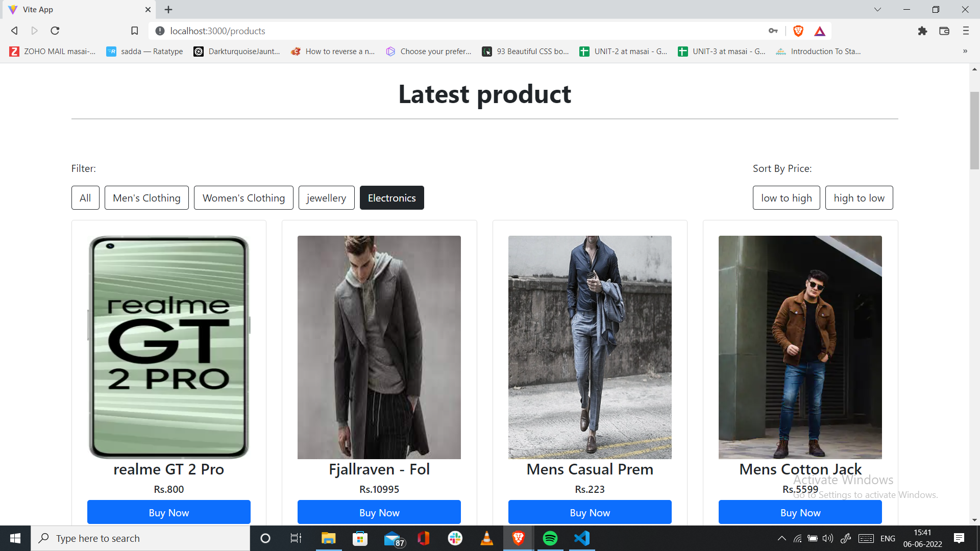Screen dimensions: 980x551
Task: Expand the hidden bookmarks with the chevron
Action: coord(965,51)
